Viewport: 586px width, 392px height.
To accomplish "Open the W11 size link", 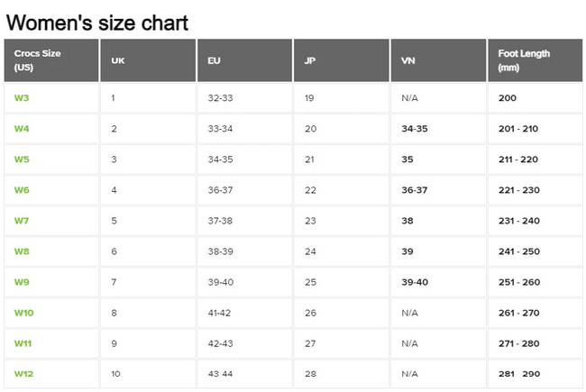I will 23,343.
